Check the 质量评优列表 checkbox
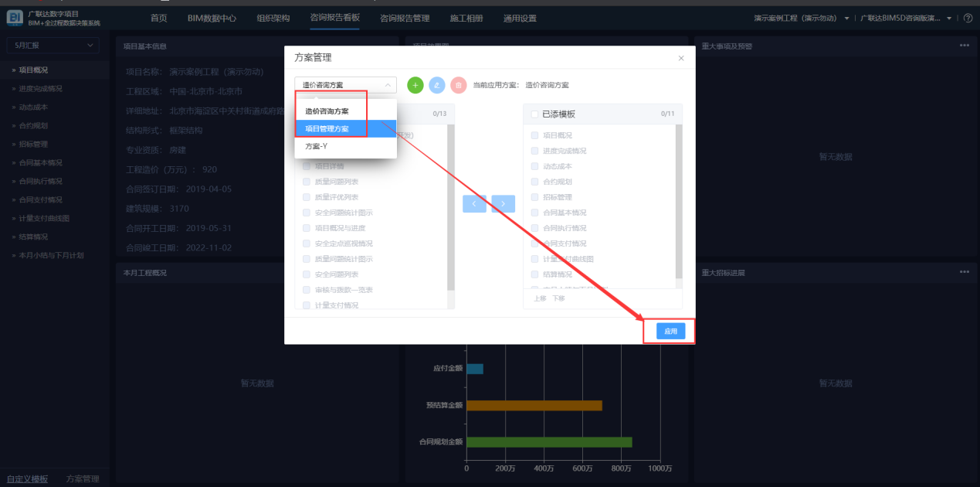The image size is (980, 487). pyautogui.click(x=307, y=197)
